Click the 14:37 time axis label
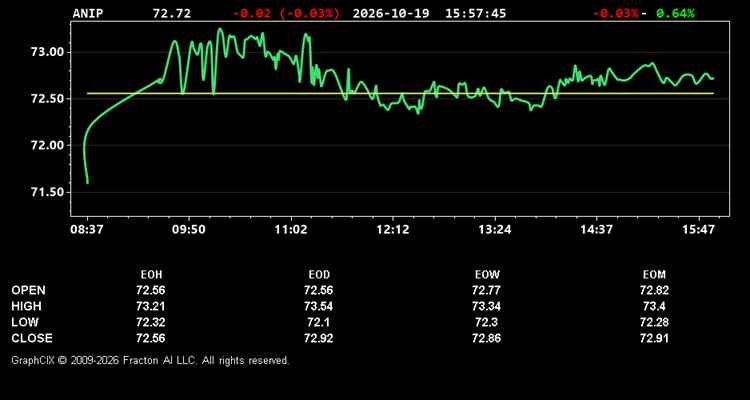 pos(596,230)
